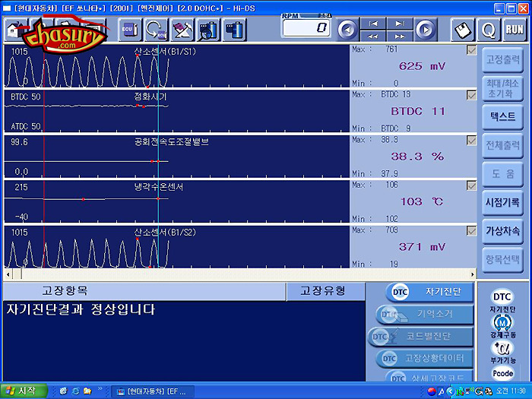This screenshot has height=399, width=532.
Task: Click the RUN icon in toolbar
Action: (x=515, y=30)
